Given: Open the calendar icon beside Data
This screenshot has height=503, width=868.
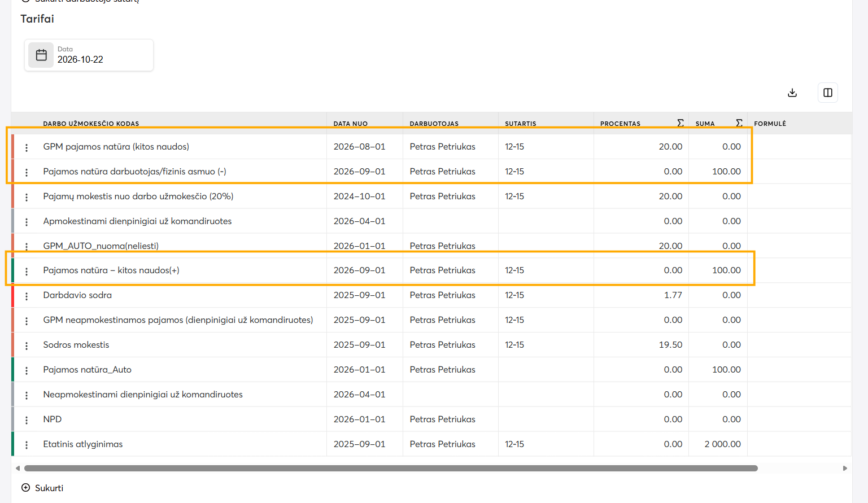Looking at the screenshot, I should [41, 55].
